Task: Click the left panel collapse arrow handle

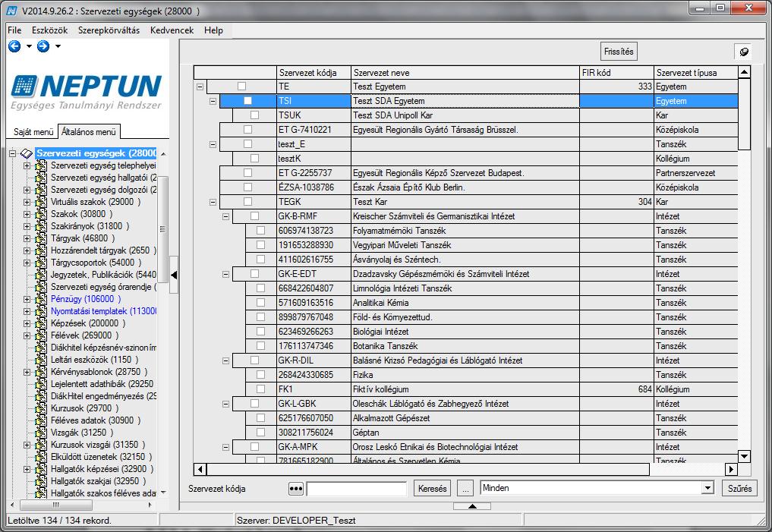Action: [174, 275]
